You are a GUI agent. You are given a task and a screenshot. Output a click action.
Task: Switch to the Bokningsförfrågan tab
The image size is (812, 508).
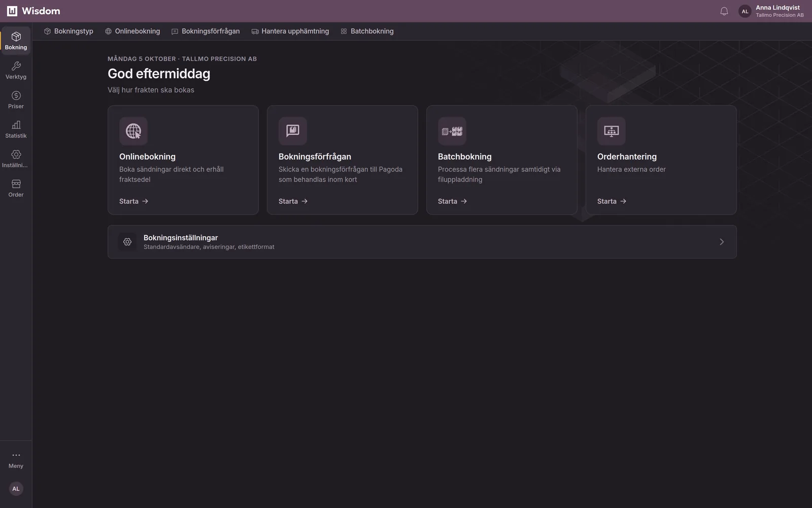click(x=206, y=31)
